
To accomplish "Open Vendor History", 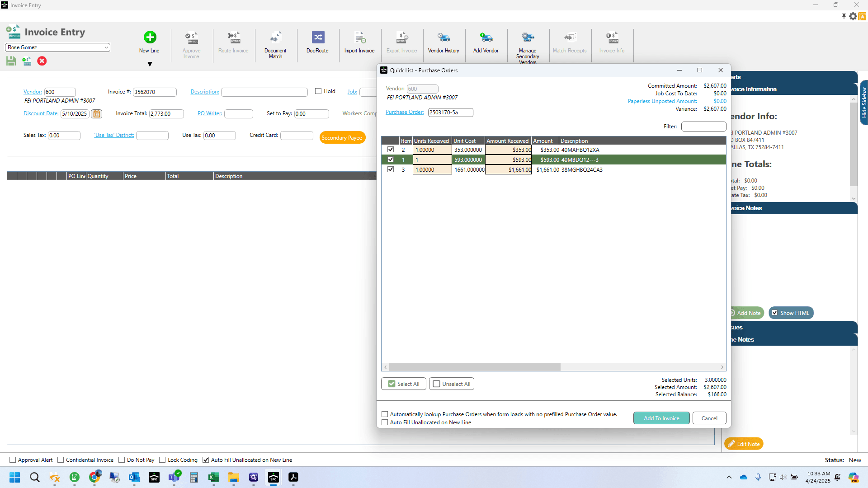I will click(x=443, y=37).
